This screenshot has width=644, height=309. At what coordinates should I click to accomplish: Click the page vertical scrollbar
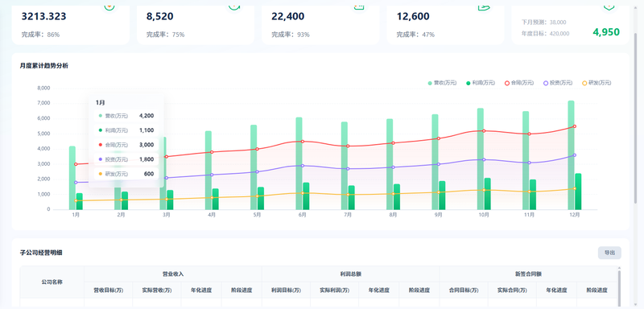[x=637, y=119]
